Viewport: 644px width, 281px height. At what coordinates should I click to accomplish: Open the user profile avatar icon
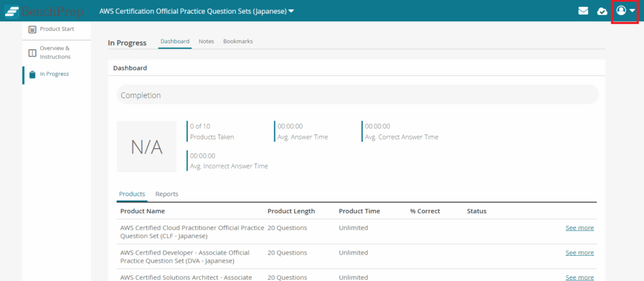pos(621,11)
